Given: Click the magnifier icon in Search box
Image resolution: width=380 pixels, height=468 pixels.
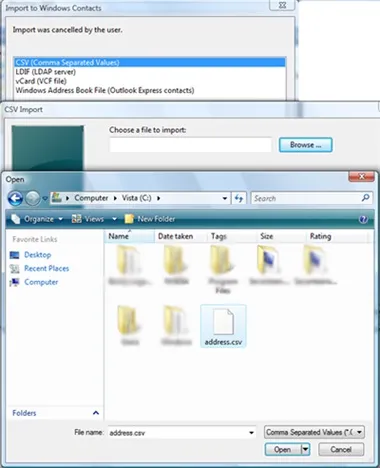Looking at the screenshot, I should pos(365,198).
